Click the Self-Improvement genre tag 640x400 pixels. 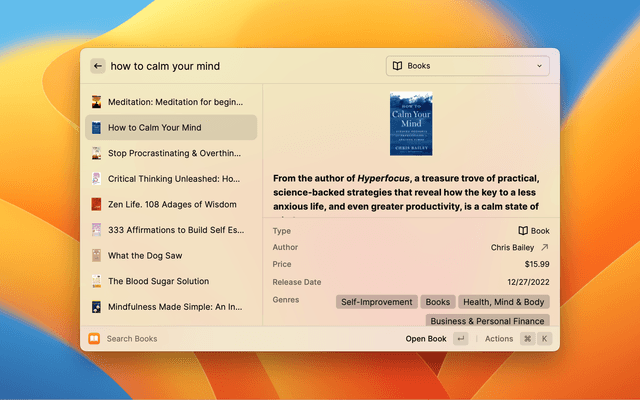coord(376,301)
